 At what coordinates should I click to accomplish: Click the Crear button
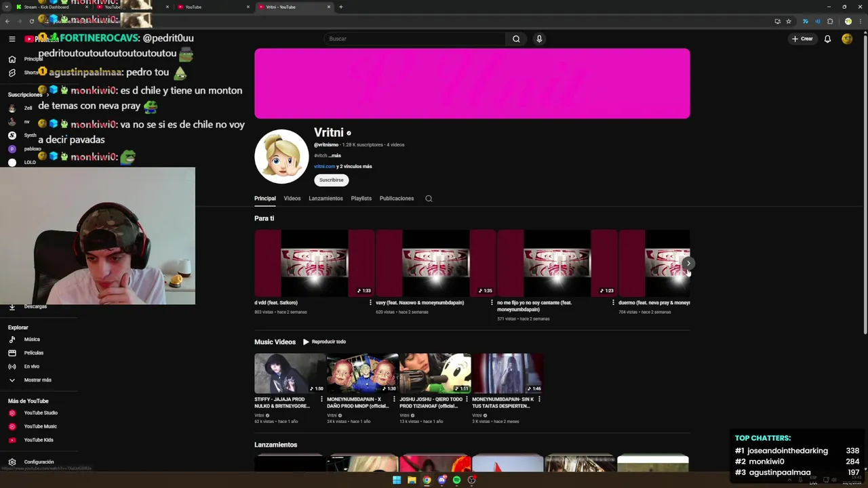[802, 39]
